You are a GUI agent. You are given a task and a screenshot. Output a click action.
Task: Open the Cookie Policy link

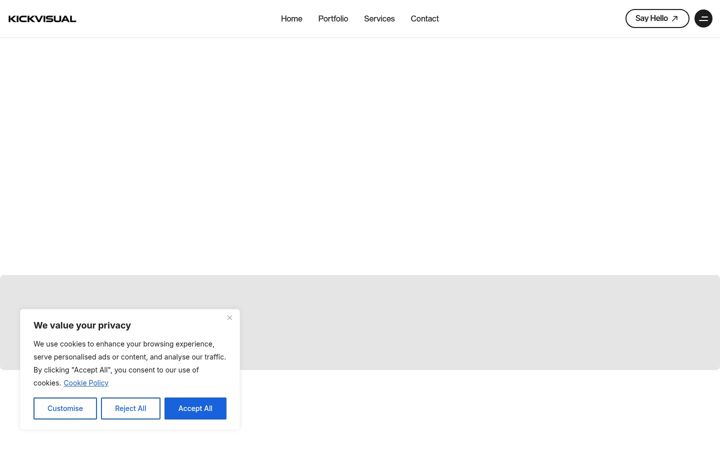pos(86,383)
